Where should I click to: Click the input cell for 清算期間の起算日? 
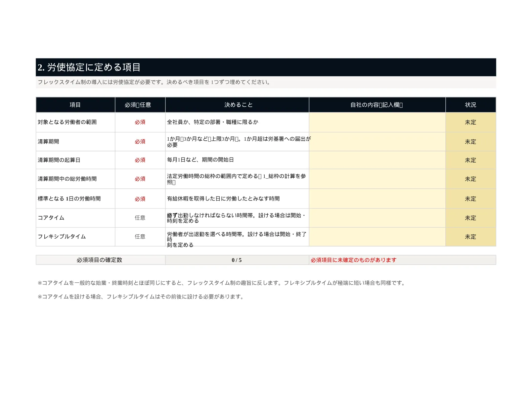click(377, 160)
